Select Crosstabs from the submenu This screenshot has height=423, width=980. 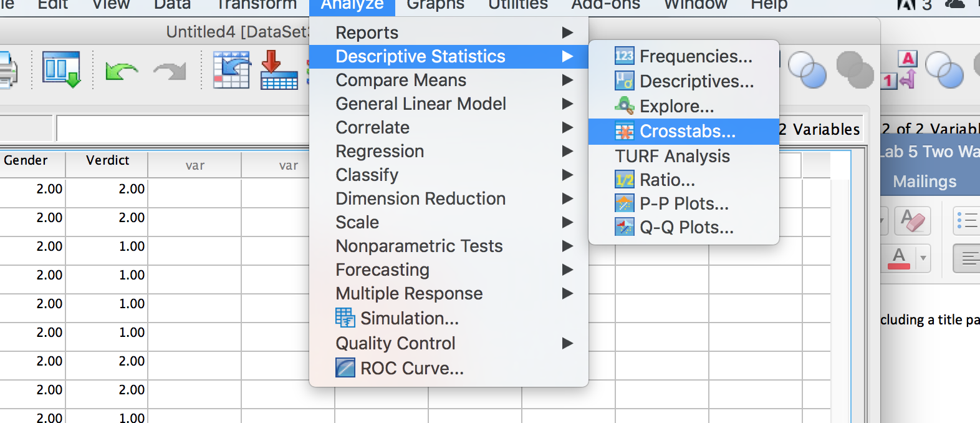684,131
